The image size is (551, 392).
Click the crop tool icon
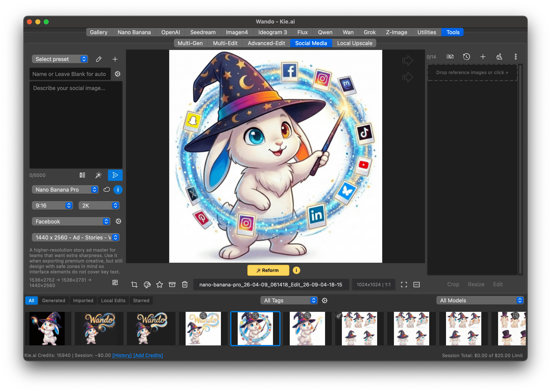point(134,285)
